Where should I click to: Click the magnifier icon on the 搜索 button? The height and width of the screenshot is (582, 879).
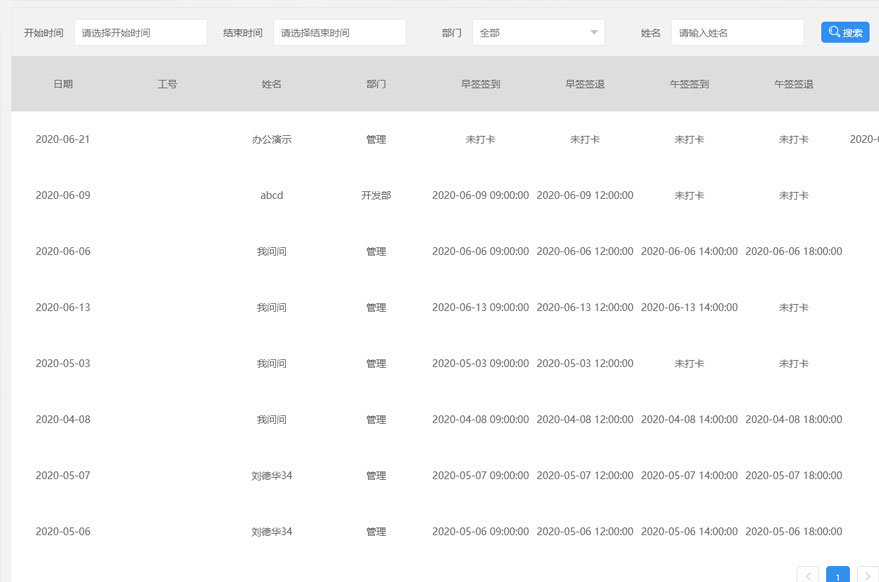coord(834,32)
